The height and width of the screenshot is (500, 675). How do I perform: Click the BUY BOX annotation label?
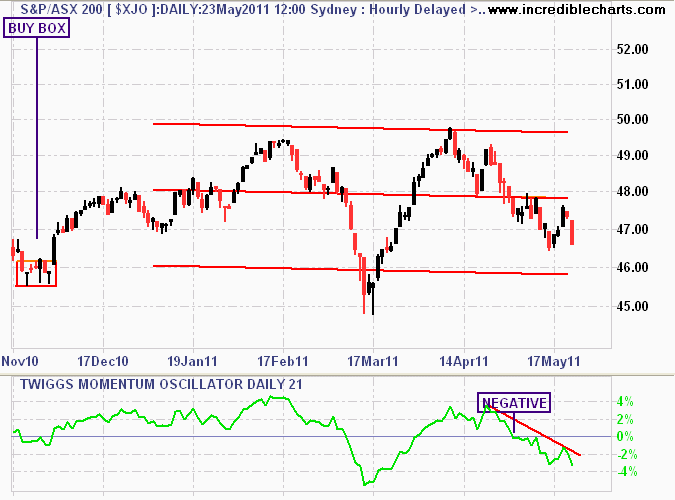coord(37,28)
